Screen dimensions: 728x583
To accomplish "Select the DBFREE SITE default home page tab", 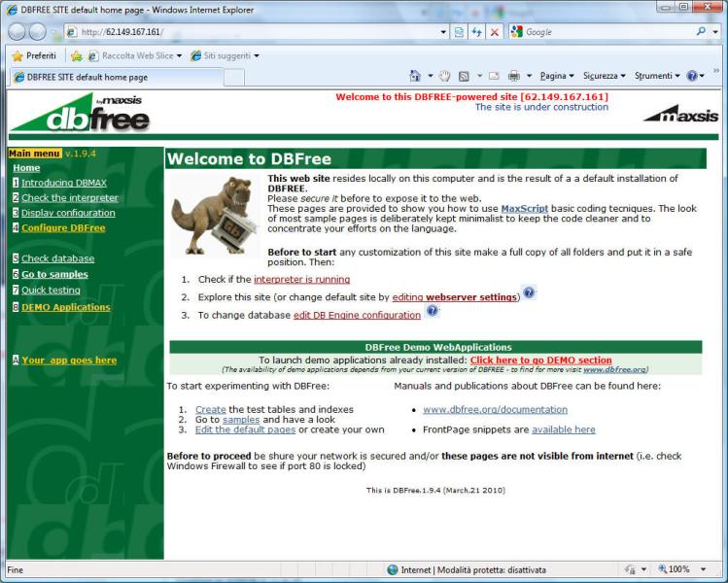I will (116, 77).
